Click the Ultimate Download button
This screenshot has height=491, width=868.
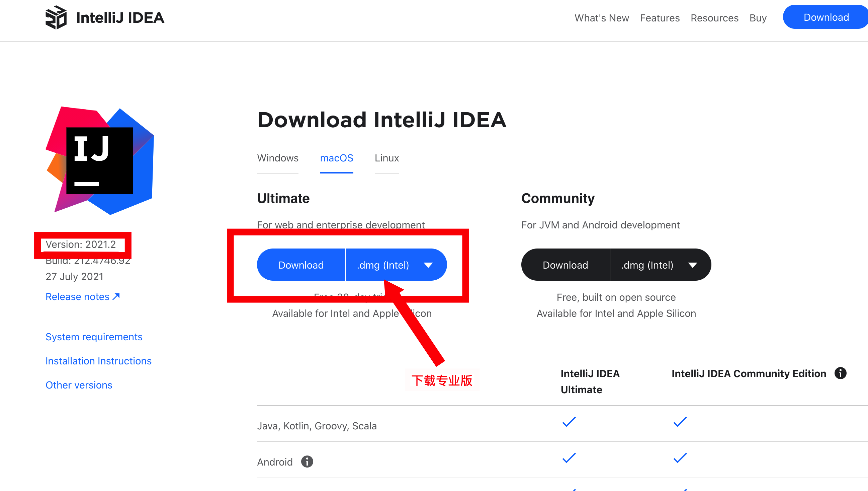pos(300,265)
